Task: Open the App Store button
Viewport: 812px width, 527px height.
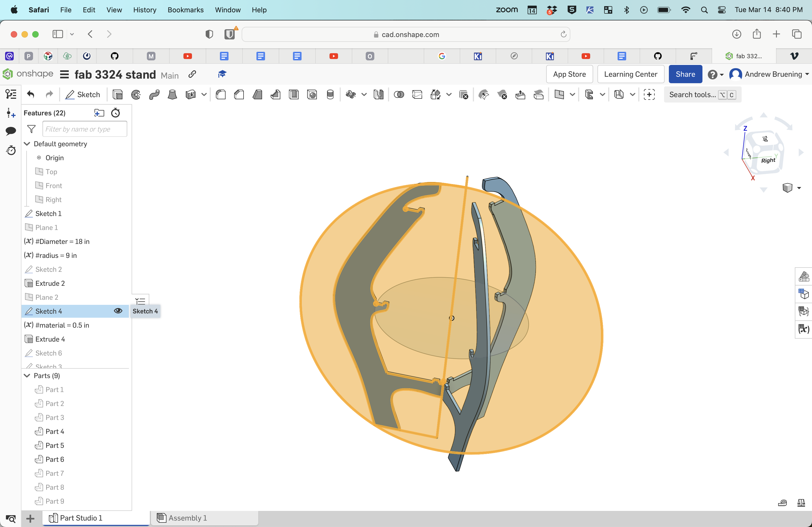Action: coord(569,74)
